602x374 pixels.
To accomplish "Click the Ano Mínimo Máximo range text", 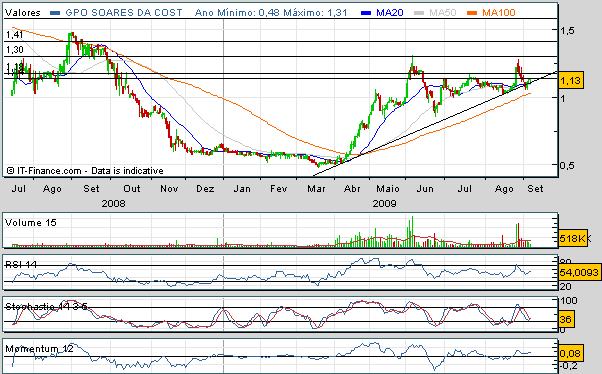I will 271,13.
